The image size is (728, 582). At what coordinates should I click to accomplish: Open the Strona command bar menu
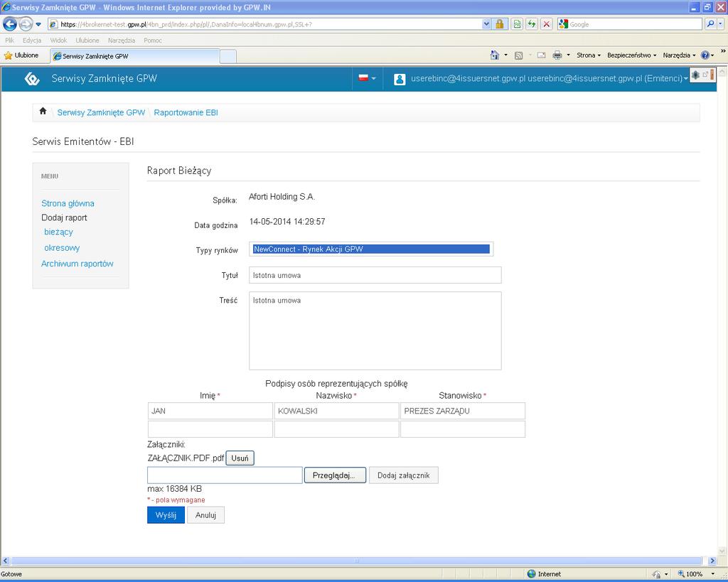(x=589, y=55)
